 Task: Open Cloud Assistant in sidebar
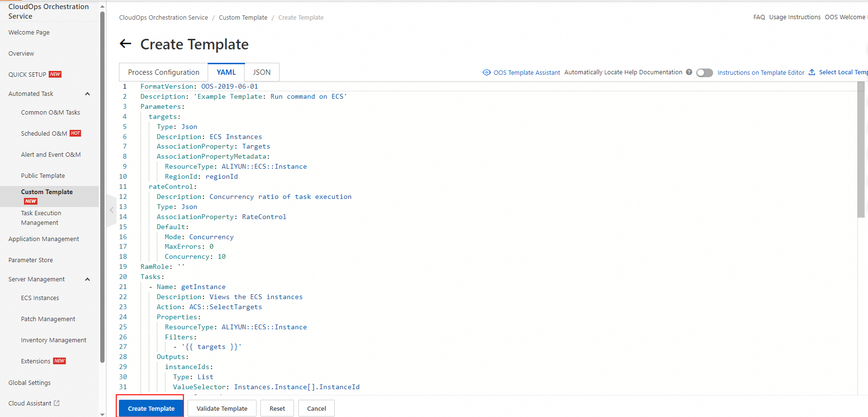30,404
